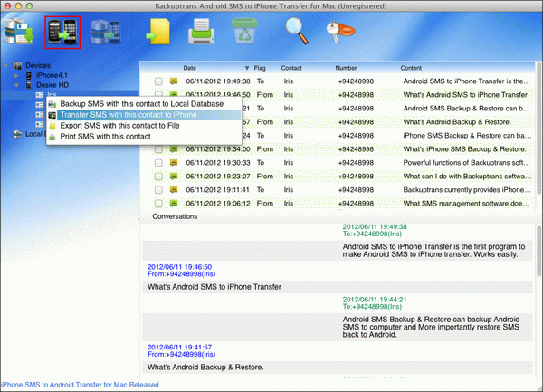543x392 pixels.
Task: Click conversation bubble 'What's Android Backup & Restore.'
Action: coord(338,367)
